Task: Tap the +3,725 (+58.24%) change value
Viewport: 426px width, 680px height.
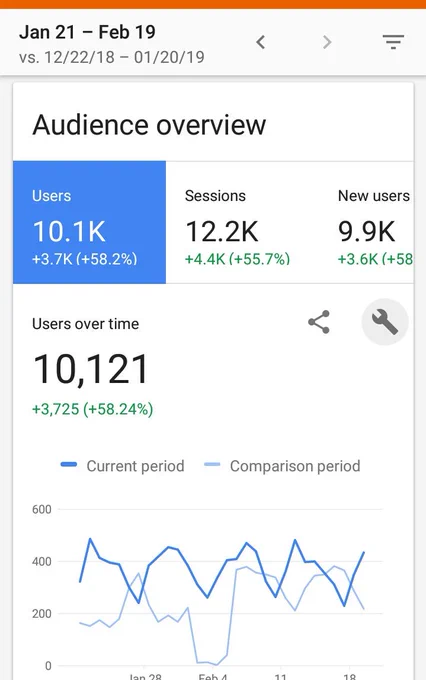Action: point(92,409)
